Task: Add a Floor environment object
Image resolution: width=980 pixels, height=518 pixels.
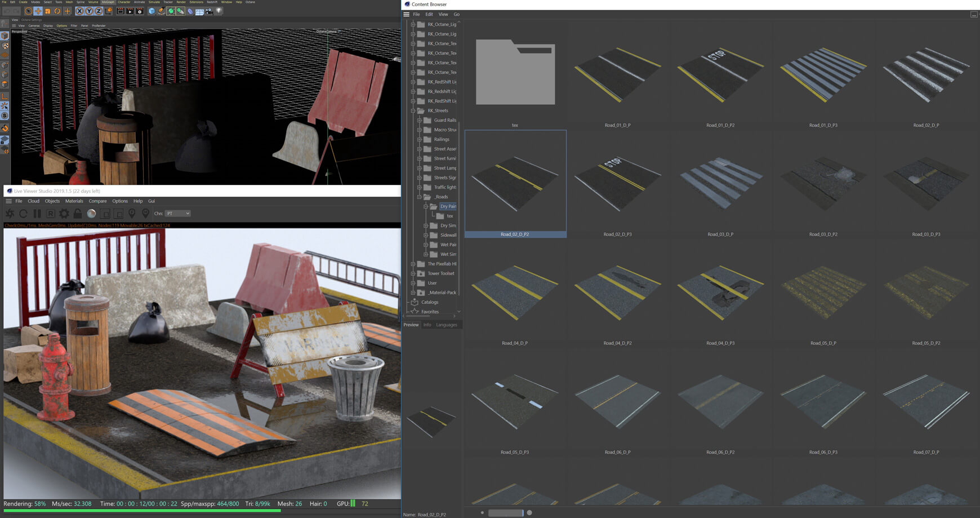Action: [199, 11]
